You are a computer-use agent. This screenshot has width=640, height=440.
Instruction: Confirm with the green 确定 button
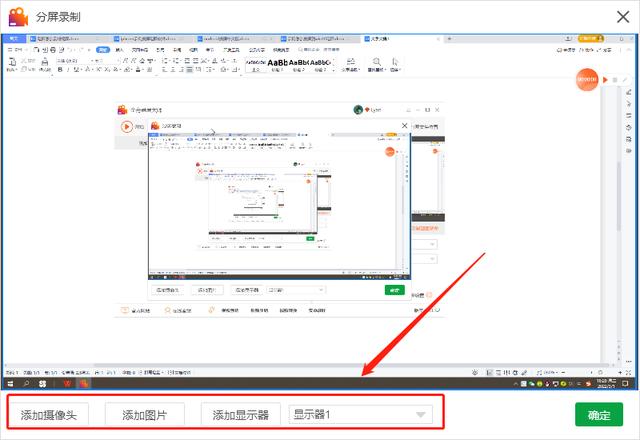point(599,415)
